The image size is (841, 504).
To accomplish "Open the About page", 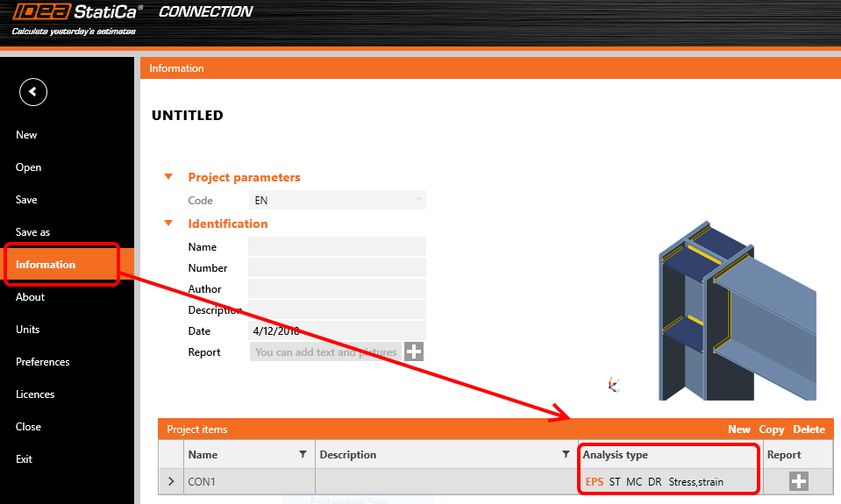I will [x=30, y=297].
